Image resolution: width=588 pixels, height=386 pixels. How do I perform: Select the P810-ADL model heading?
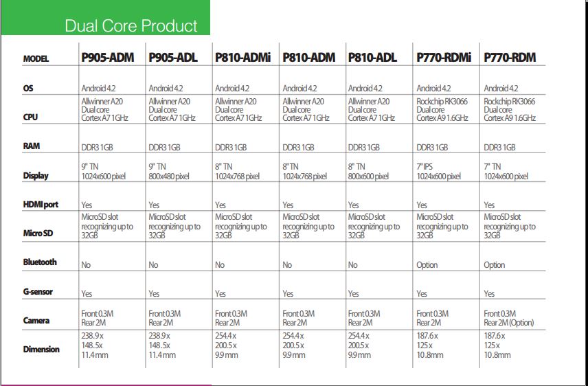coord(372,58)
